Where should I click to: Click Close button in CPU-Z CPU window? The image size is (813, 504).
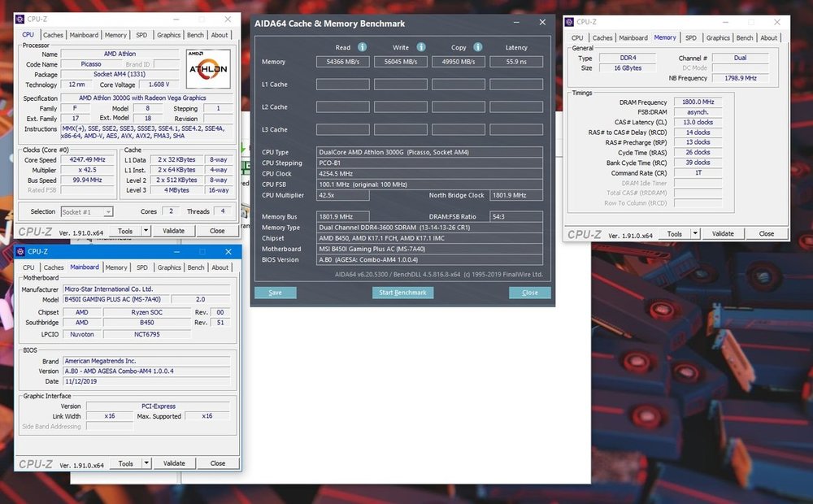(x=217, y=231)
